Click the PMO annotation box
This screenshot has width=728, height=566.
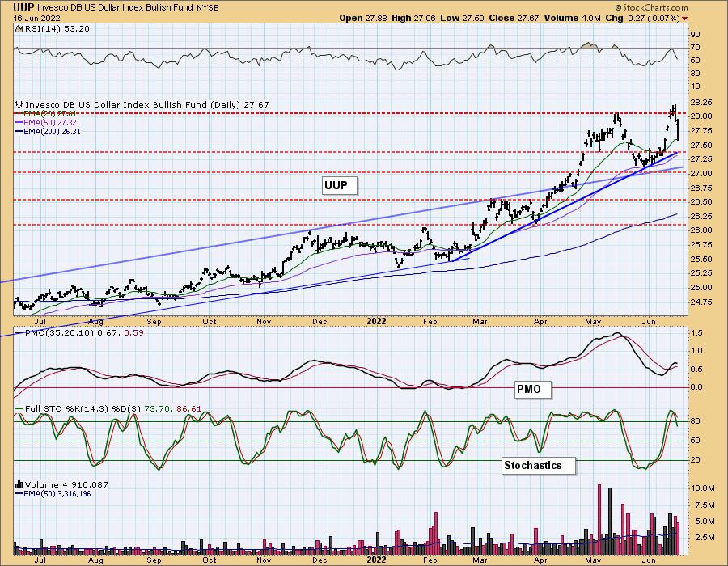(x=532, y=389)
